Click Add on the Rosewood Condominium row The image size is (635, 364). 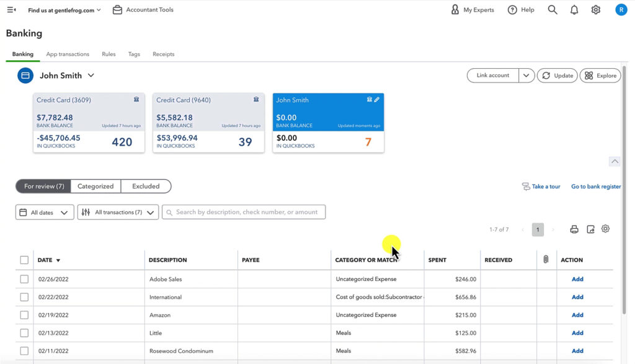(x=577, y=350)
